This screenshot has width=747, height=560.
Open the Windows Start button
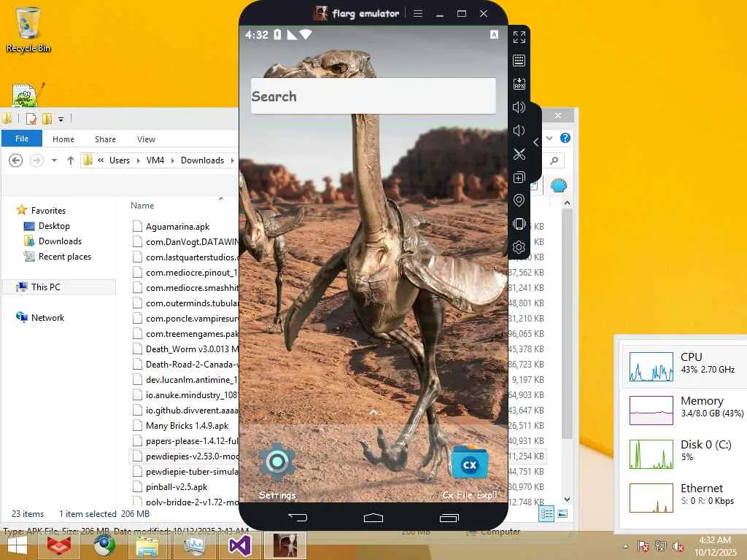point(18,547)
